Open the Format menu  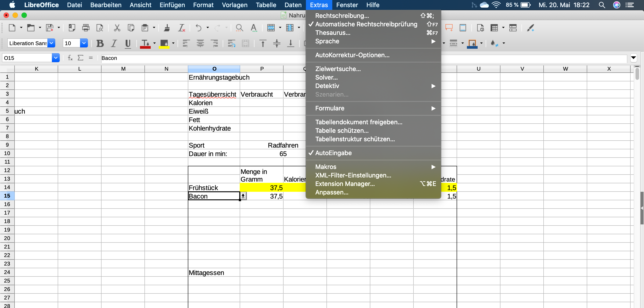click(203, 5)
